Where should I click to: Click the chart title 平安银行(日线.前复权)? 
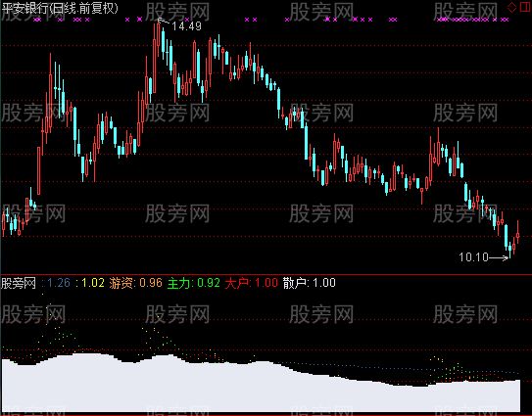60,8
